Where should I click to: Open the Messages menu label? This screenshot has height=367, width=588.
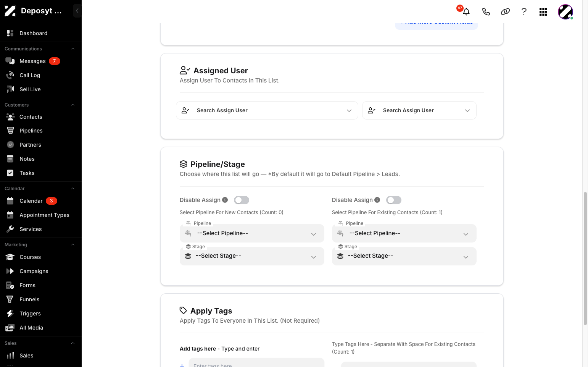32,61
